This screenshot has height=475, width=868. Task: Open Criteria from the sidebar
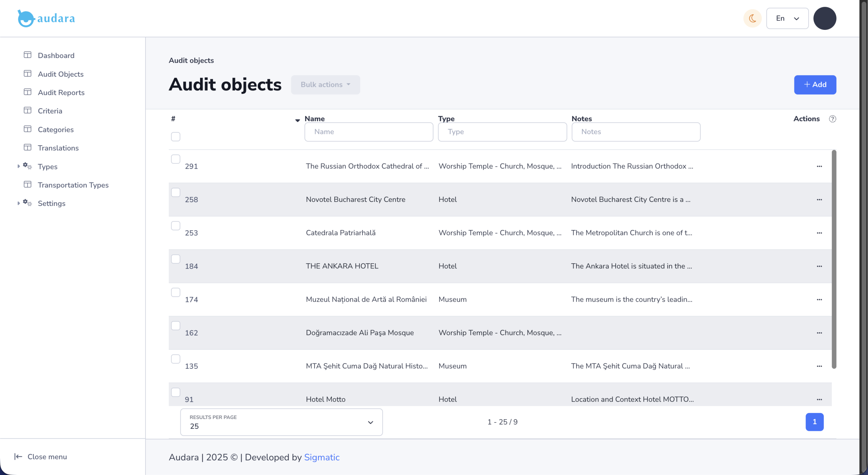[50, 111]
